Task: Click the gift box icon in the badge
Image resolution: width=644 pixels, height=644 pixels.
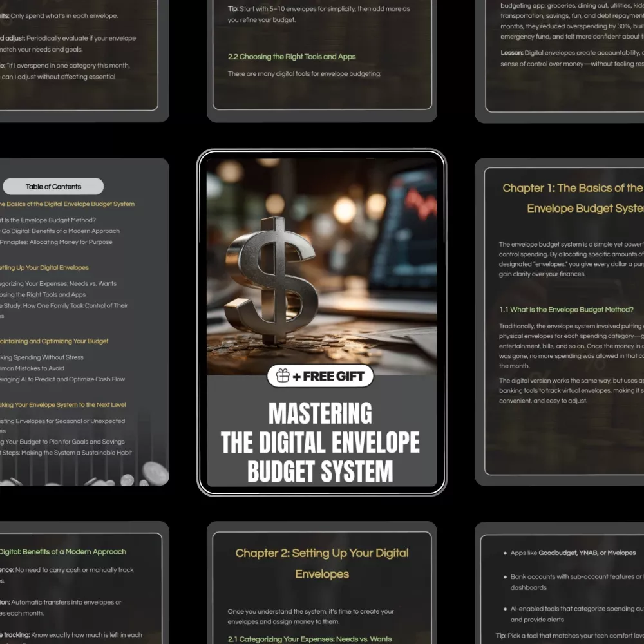Action: point(282,376)
